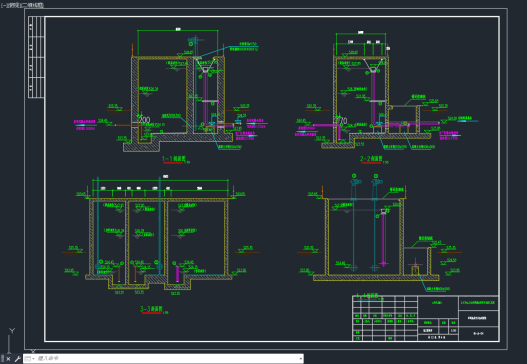Select the 3-3剖面图 title text

[x=151, y=309]
